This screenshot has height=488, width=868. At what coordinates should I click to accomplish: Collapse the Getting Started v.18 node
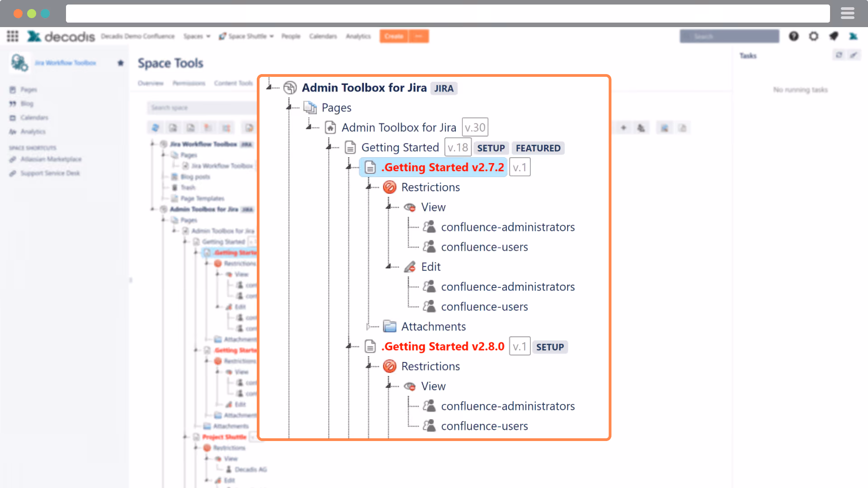(329, 146)
